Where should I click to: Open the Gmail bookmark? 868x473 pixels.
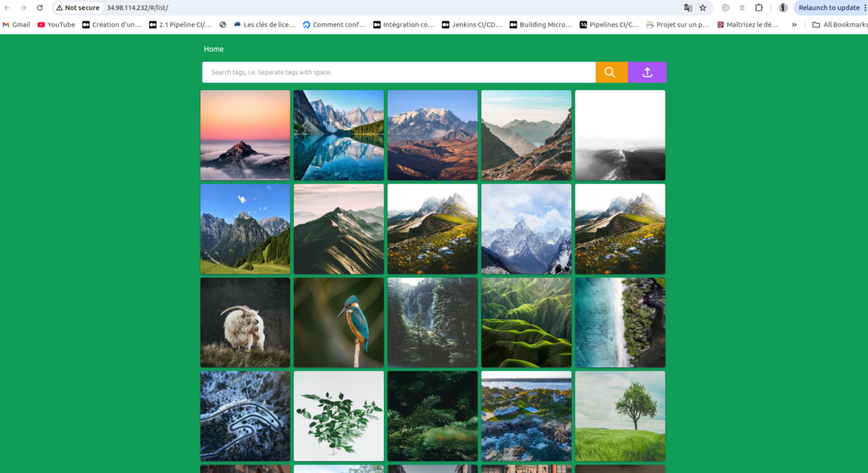pyautogui.click(x=17, y=25)
